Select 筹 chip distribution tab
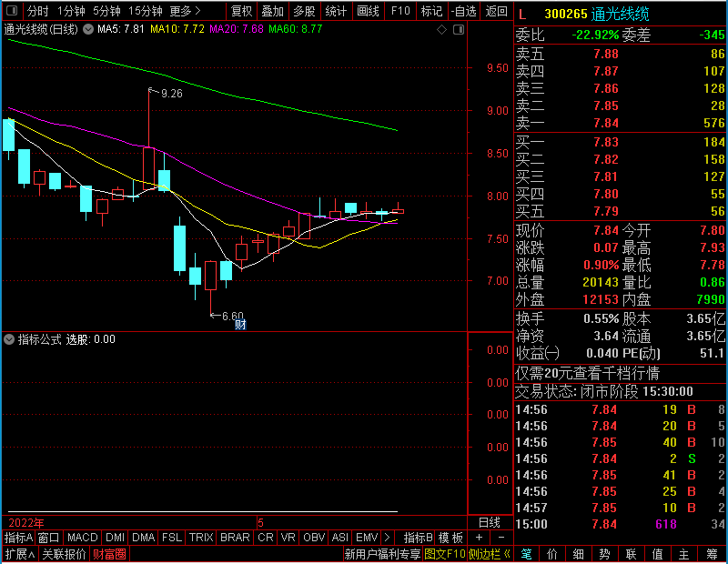Viewport: 728px width, 564px height. [x=712, y=554]
